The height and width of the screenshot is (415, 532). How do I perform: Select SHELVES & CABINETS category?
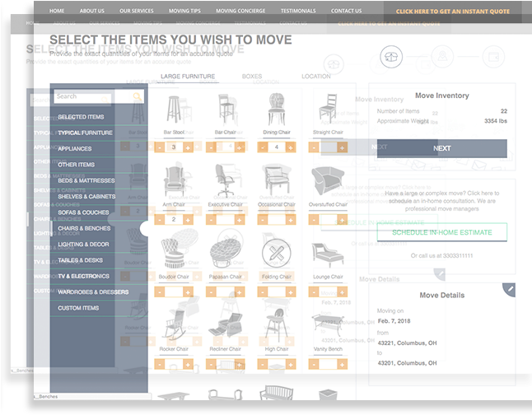tap(86, 197)
